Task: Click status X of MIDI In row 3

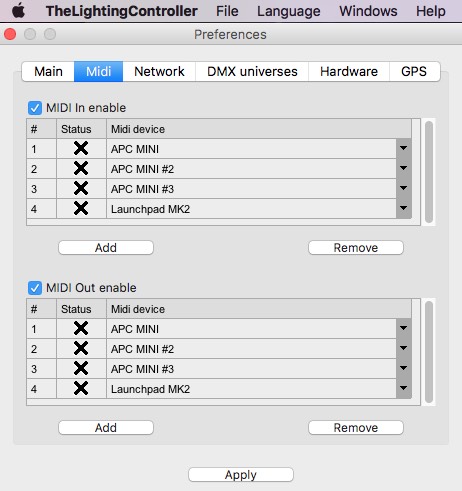Action: [81, 188]
